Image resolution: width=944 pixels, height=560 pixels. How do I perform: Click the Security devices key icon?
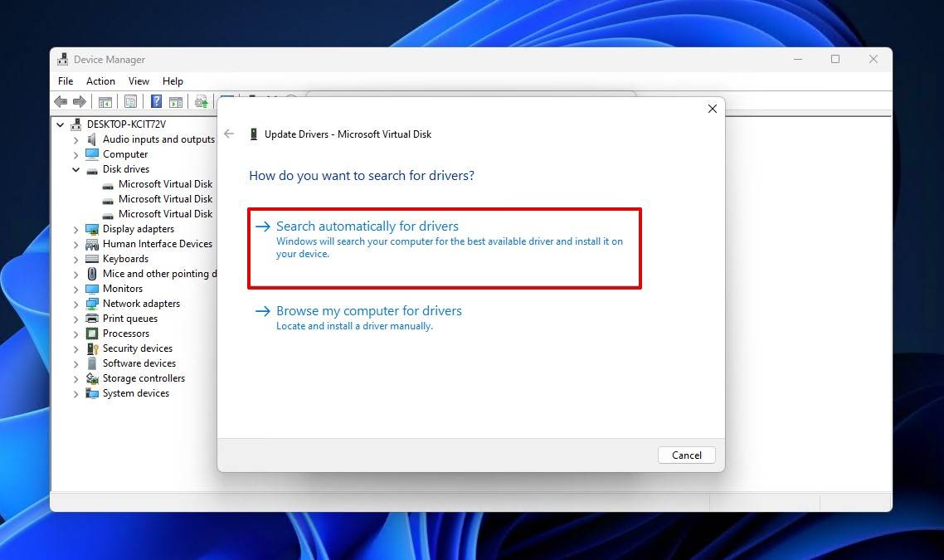(92, 348)
